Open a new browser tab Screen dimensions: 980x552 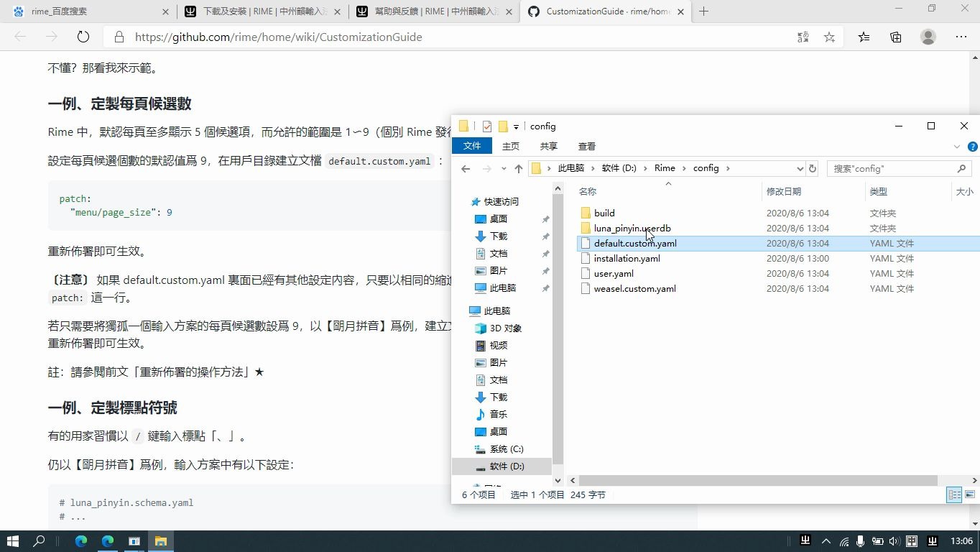(703, 11)
